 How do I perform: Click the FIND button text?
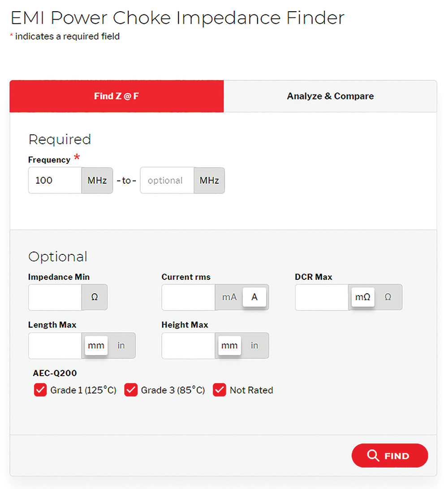(x=396, y=456)
